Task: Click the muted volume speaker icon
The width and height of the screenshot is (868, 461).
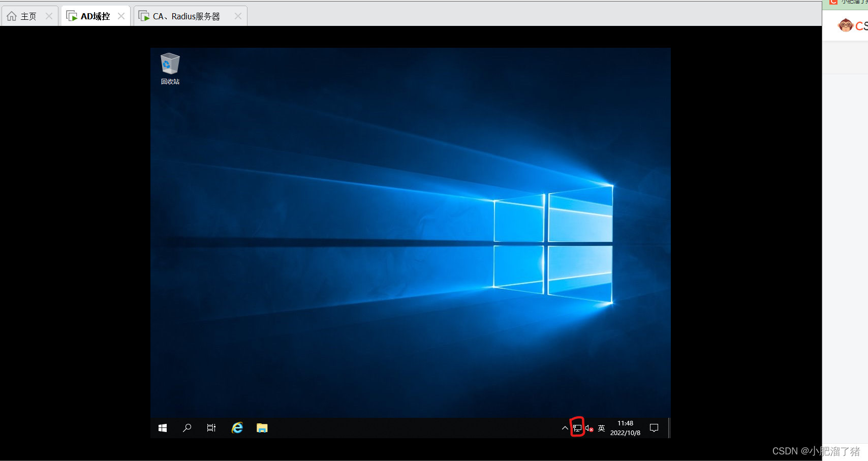Action: click(x=590, y=428)
